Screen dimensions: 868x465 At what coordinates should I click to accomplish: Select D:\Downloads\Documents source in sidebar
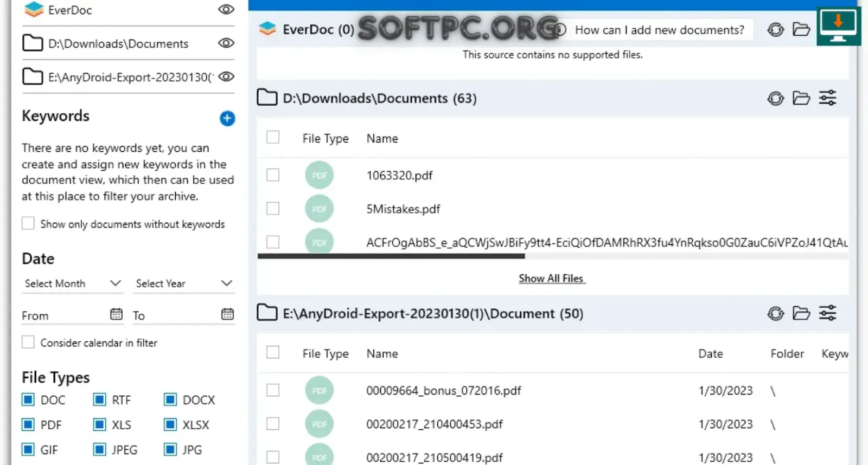coord(119,43)
